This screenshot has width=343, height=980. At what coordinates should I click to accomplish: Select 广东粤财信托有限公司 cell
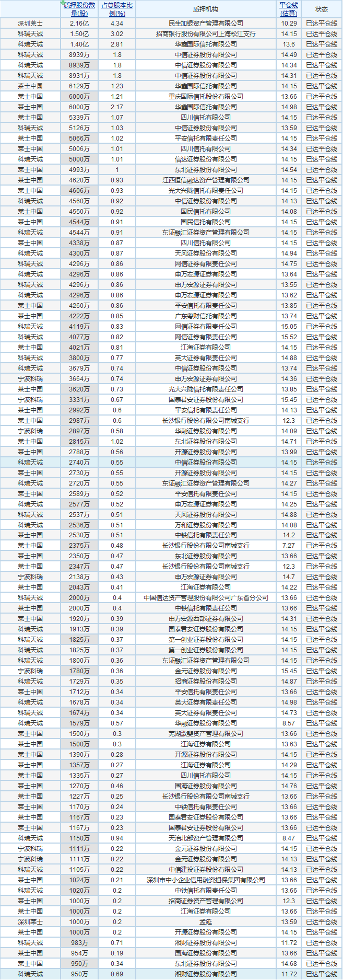tap(206, 316)
